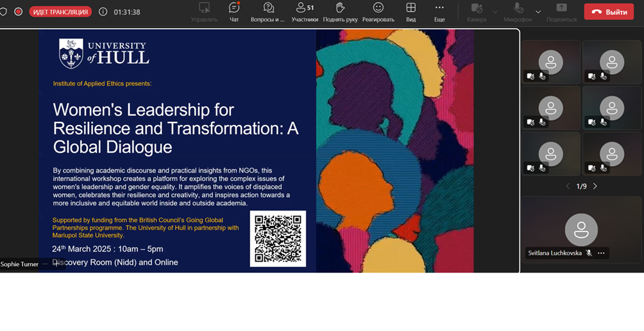The height and width of the screenshot is (331, 644).
Task: Open Вопросы и ответы panel
Action: pyautogui.click(x=267, y=12)
